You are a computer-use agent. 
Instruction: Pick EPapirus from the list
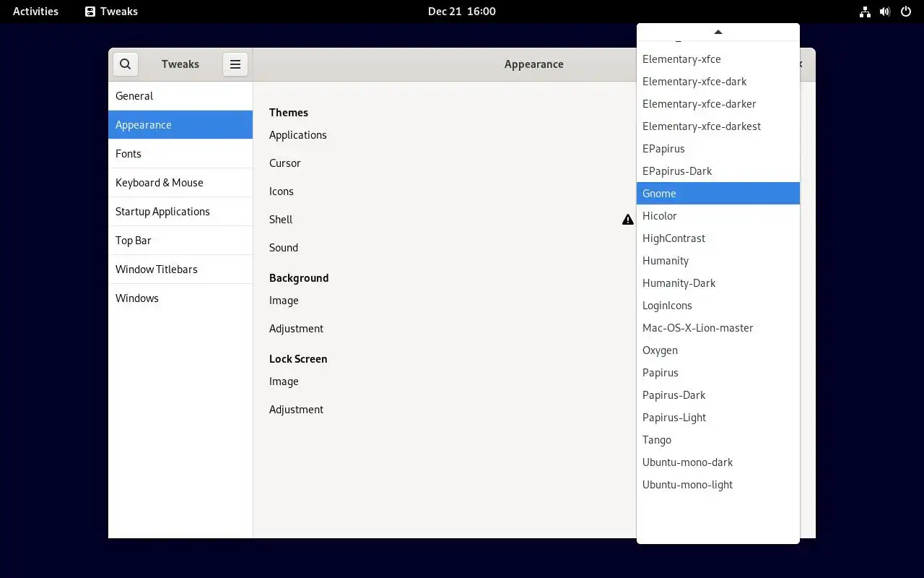click(718, 148)
